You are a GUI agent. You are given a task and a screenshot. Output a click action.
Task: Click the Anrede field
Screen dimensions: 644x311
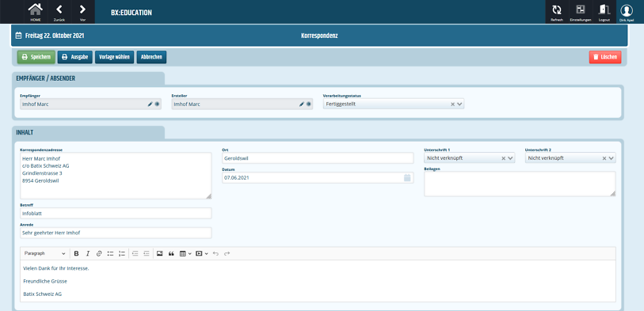point(116,233)
